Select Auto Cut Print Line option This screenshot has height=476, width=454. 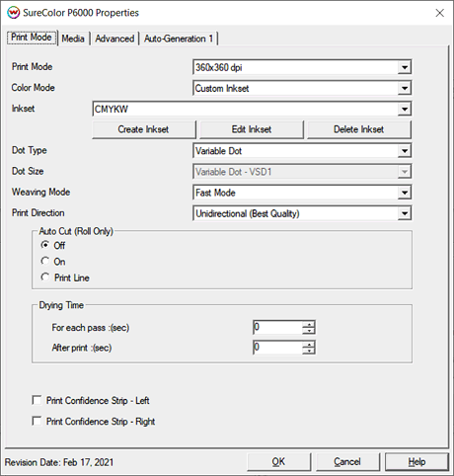(45, 278)
